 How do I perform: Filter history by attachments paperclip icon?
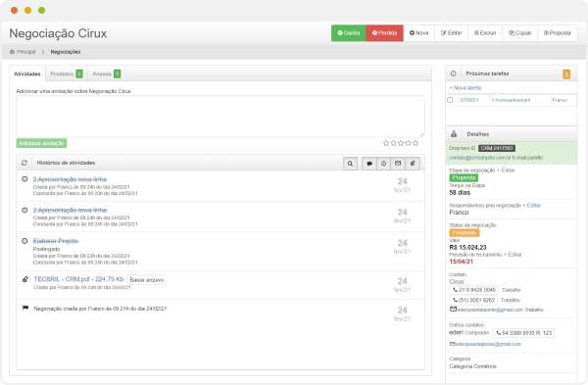[x=413, y=164]
